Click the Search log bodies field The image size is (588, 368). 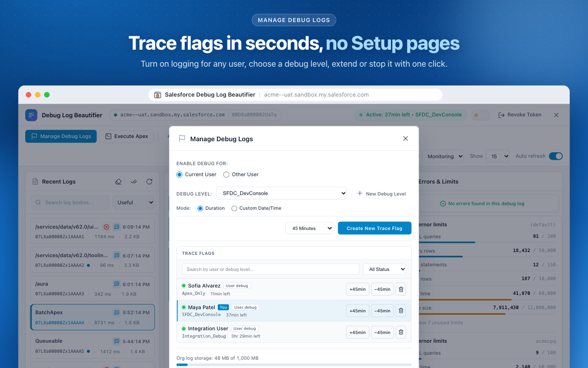click(70, 202)
